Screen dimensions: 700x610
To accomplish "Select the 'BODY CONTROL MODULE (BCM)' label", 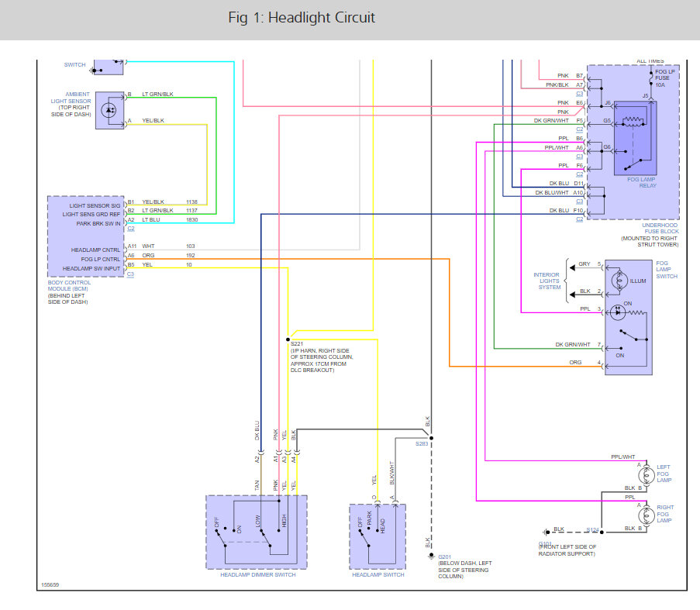I will pos(69,285).
